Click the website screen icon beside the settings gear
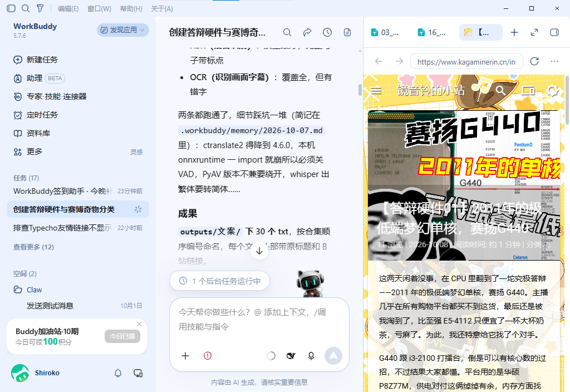This screenshot has height=392, width=570. click(528, 90)
